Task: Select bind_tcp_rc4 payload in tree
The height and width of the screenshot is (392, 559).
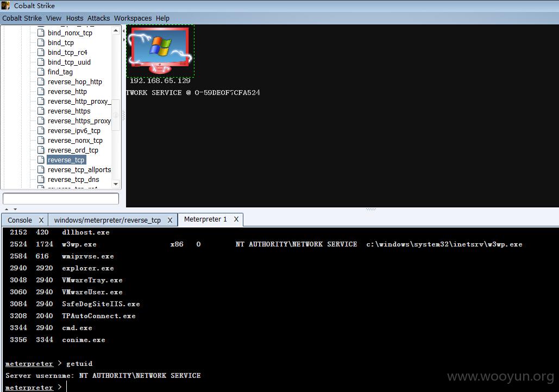Action: coord(67,52)
